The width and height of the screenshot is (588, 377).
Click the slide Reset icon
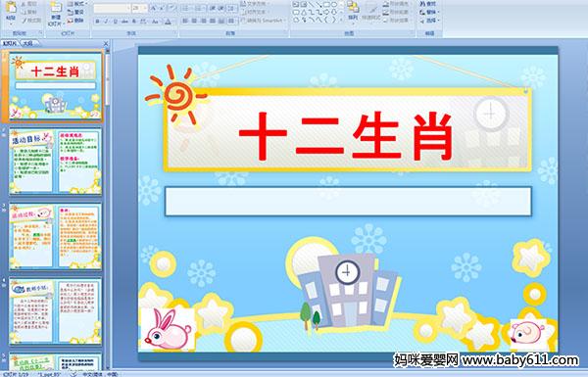(x=75, y=12)
